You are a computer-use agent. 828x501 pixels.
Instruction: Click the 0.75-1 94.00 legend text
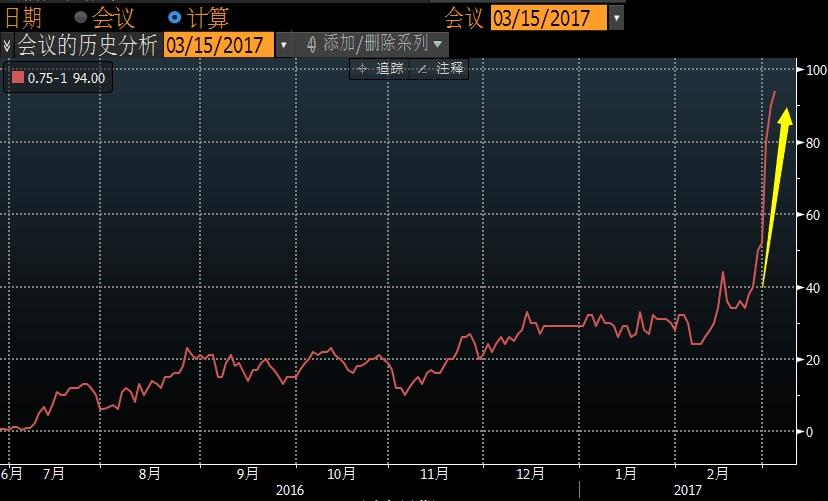pyautogui.click(x=66, y=77)
